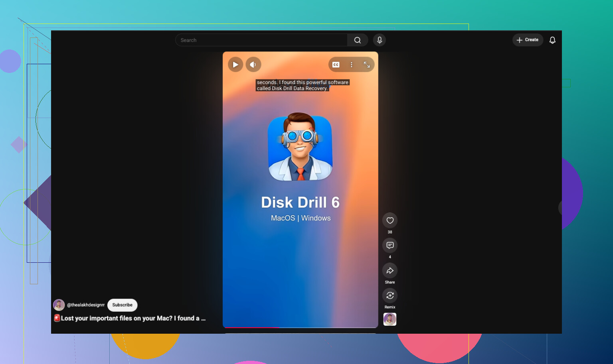Screen dimensions: 613x364
Task: Click the channel avatar picture
Action: 59,305
